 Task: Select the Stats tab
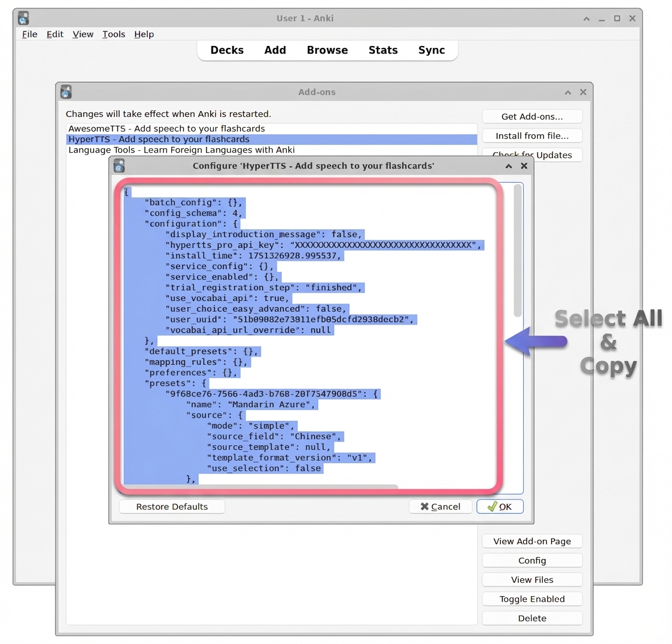pos(383,50)
